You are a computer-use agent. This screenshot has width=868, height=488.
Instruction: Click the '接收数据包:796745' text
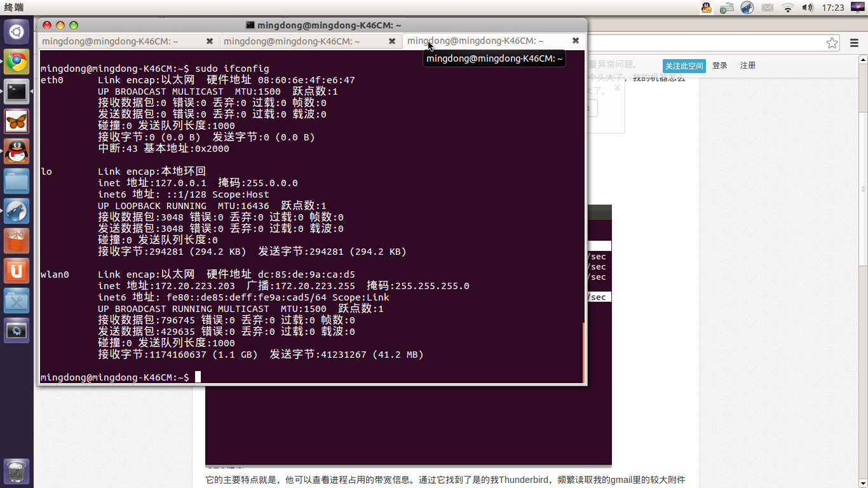pos(146,320)
